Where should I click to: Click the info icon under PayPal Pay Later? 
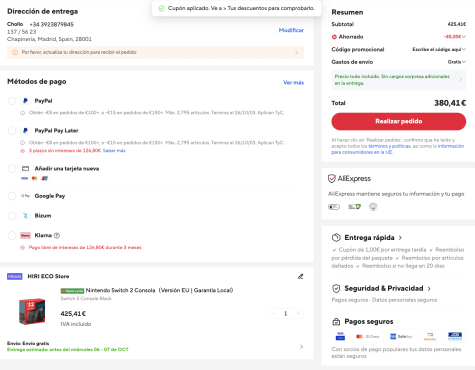(23, 143)
